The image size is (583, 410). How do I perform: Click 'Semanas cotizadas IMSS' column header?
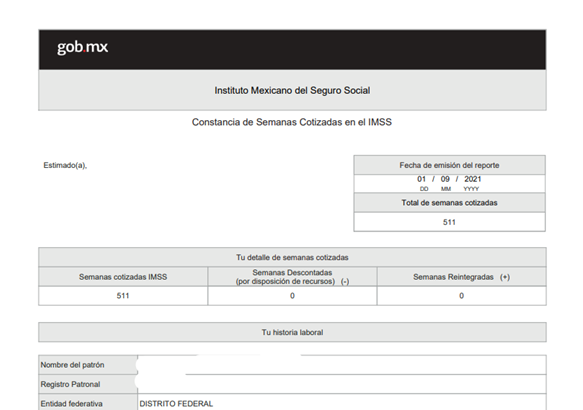click(123, 277)
